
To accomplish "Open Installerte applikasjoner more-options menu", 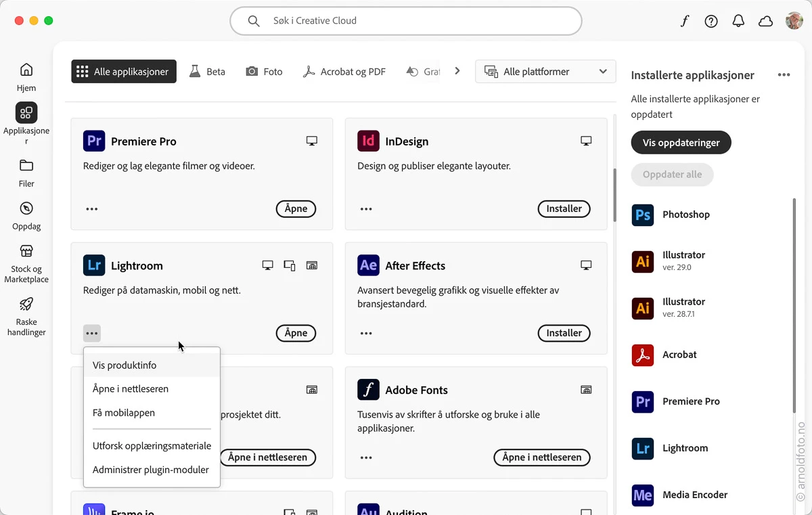I will [784, 75].
